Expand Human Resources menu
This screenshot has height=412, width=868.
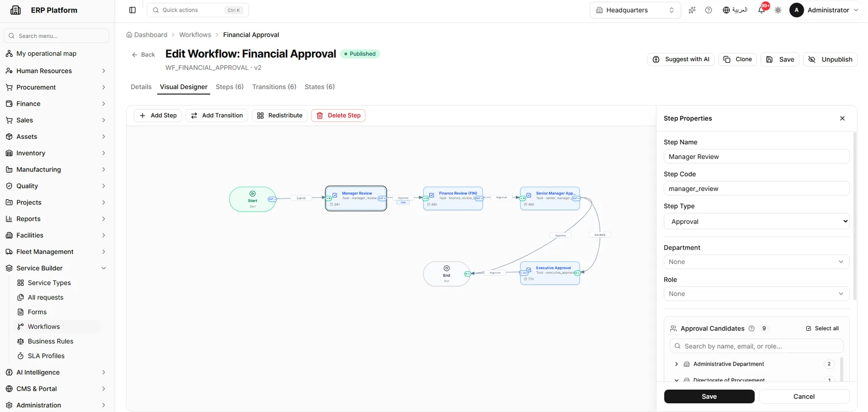tap(56, 71)
